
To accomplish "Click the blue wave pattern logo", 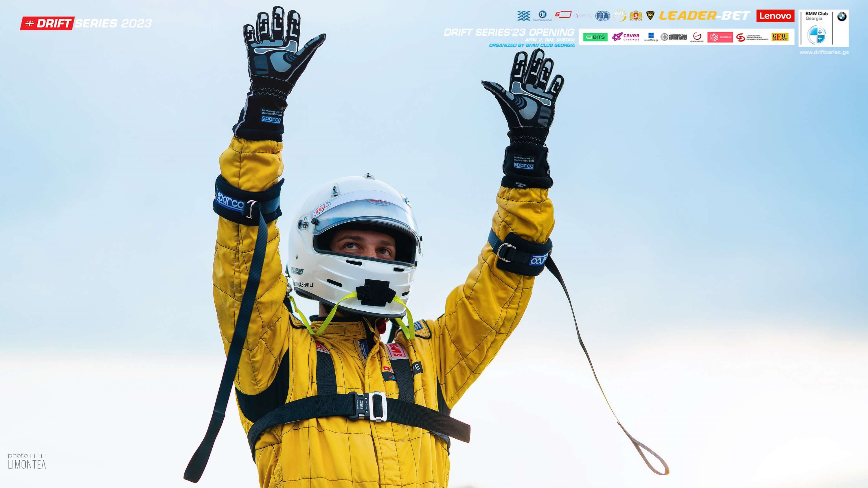I will pyautogui.click(x=524, y=16).
